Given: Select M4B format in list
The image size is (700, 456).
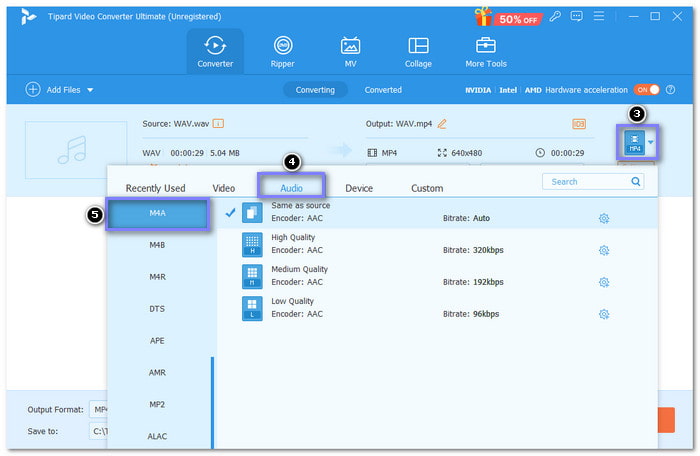Looking at the screenshot, I should point(157,245).
